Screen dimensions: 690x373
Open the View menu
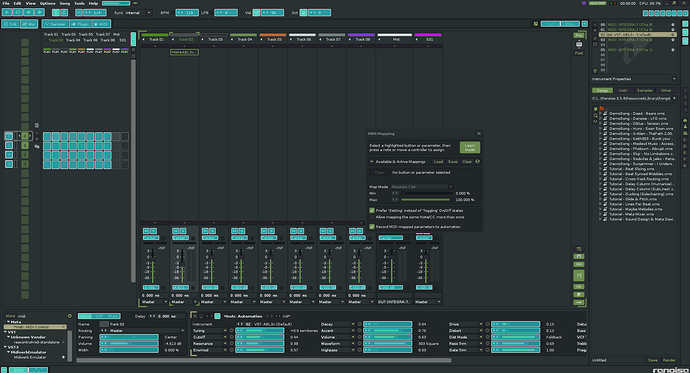pyautogui.click(x=30, y=3)
